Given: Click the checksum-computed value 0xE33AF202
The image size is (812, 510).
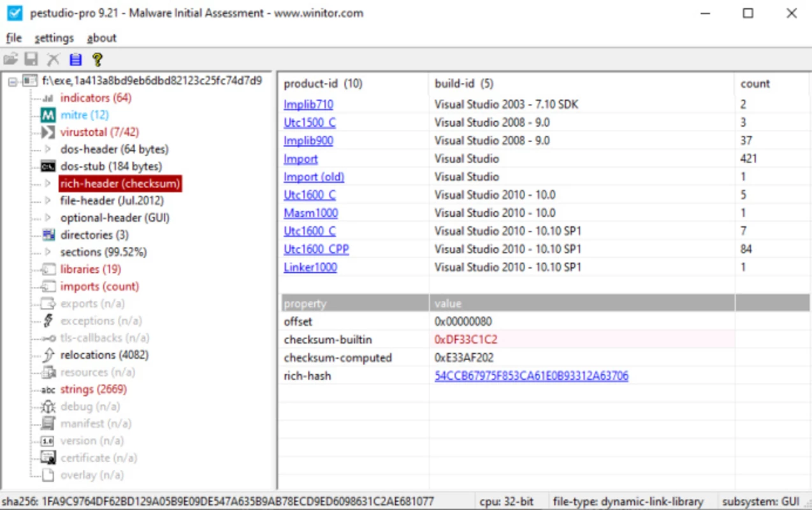Looking at the screenshot, I should click(x=464, y=358).
